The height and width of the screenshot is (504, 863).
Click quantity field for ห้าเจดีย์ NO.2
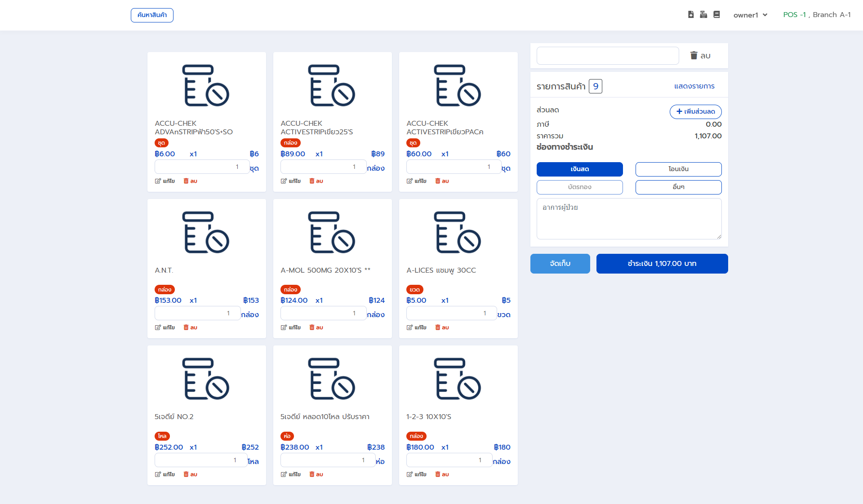click(200, 460)
